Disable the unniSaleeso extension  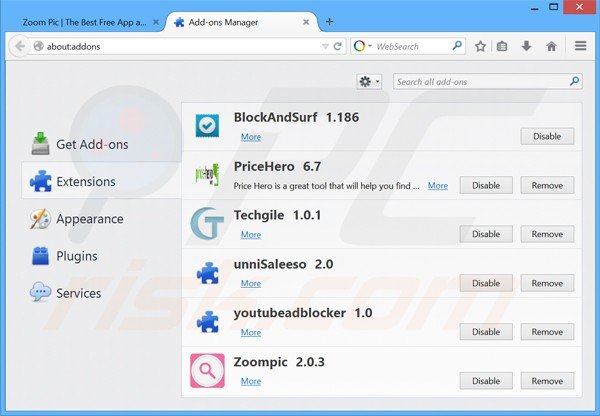486,283
